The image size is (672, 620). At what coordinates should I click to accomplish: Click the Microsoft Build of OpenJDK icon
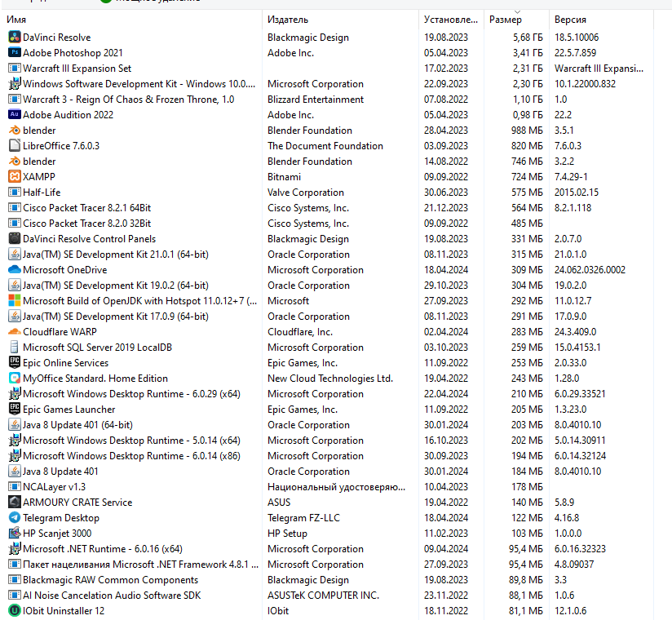pyautogui.click(x=15, y=300)
